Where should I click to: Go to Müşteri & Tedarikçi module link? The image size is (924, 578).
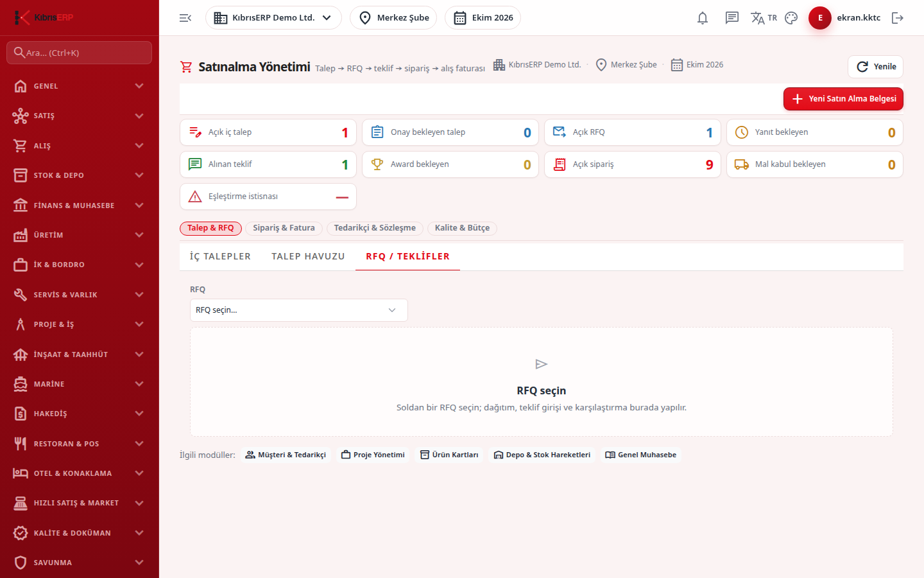point(286,455)
